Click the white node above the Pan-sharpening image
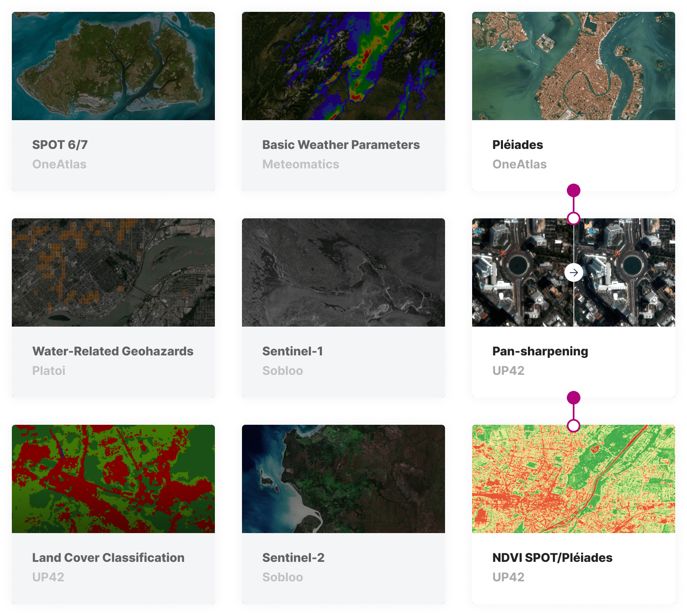The height and width of the screenshot is (616, 687). click(574, 219)
